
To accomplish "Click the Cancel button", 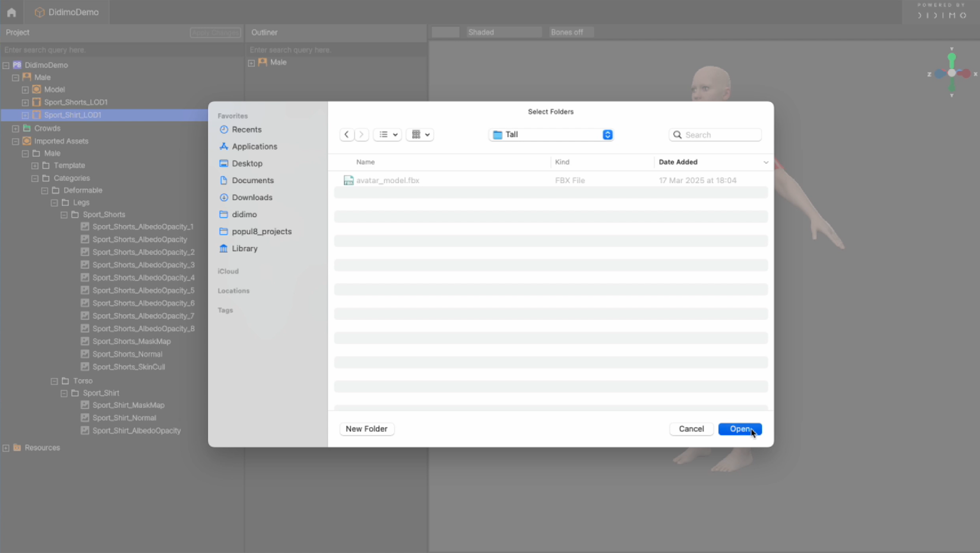I will pos(691,429).
